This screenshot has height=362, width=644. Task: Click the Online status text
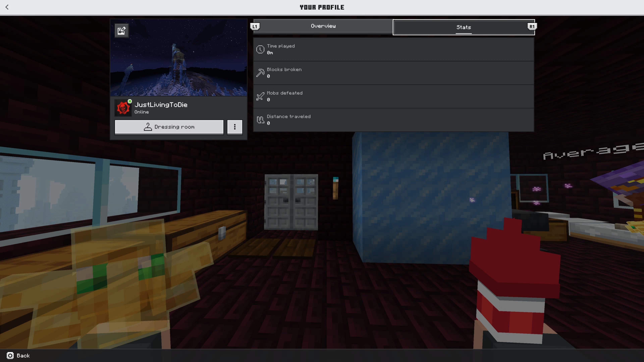(142, 112)
